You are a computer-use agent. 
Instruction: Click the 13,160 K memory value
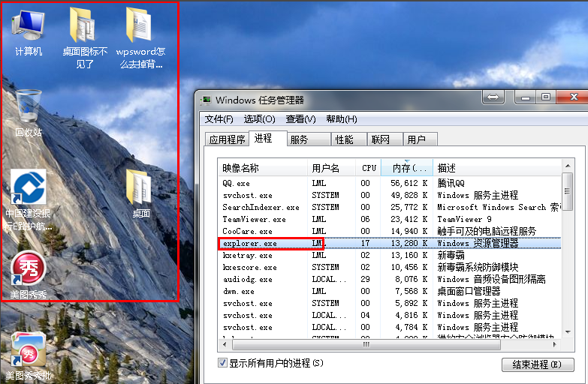click(x=409, y=255)
